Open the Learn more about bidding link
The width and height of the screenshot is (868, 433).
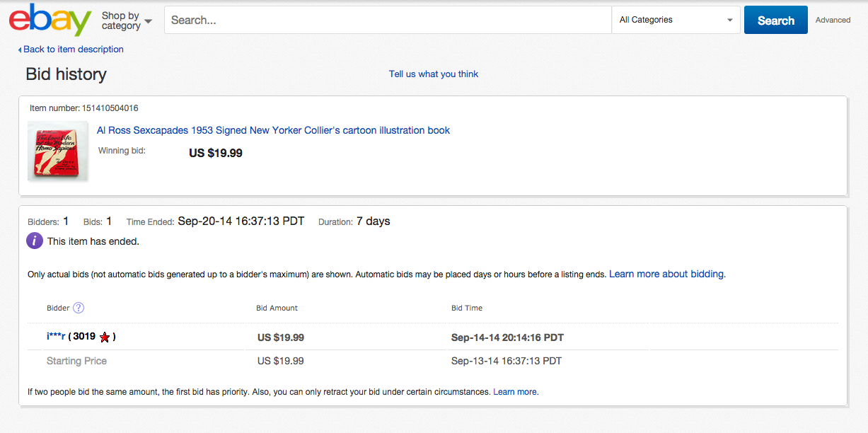(666, 274)
